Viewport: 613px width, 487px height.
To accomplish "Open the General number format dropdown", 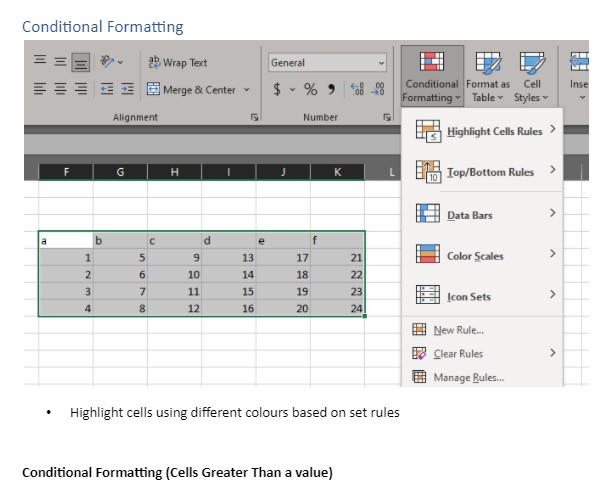I will (x=327, y=63).
